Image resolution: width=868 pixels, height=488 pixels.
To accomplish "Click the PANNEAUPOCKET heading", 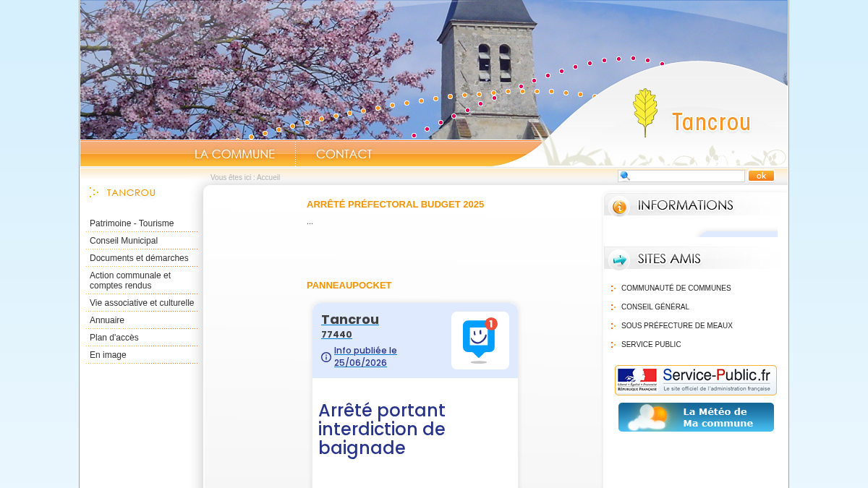I will pyautogui.click(x=349, y=286).
